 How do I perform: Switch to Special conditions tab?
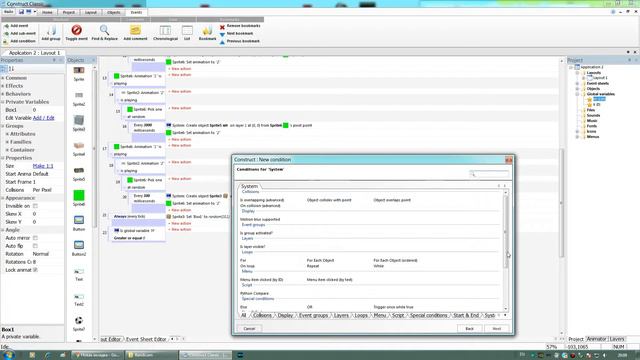coord(429,316)
